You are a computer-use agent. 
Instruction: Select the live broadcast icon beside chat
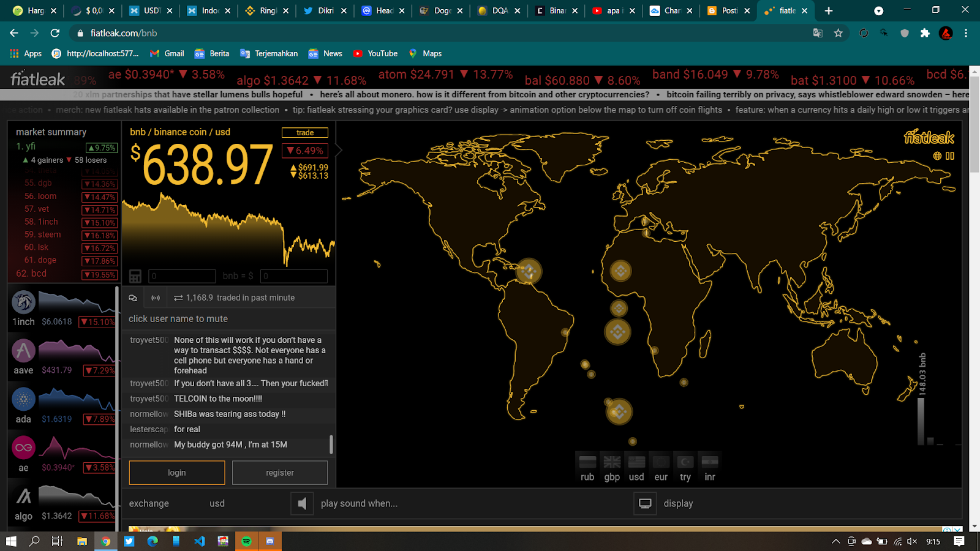point(156,298)
